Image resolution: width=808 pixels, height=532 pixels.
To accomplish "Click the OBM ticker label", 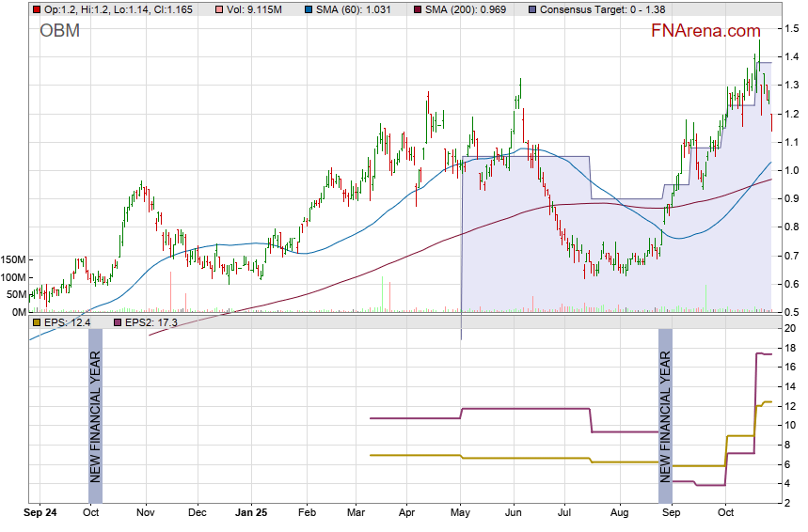I will (x=59, y=31).
